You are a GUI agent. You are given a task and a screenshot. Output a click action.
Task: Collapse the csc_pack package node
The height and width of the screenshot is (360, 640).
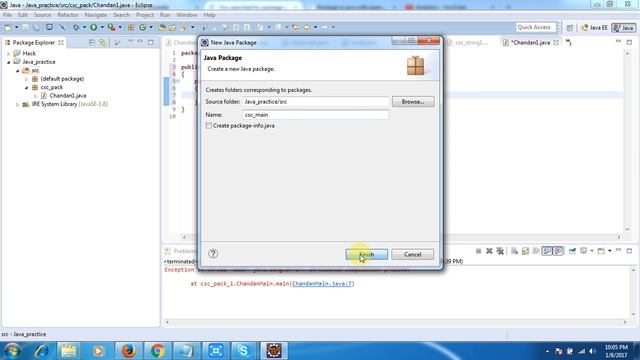(x=27, y=87)
